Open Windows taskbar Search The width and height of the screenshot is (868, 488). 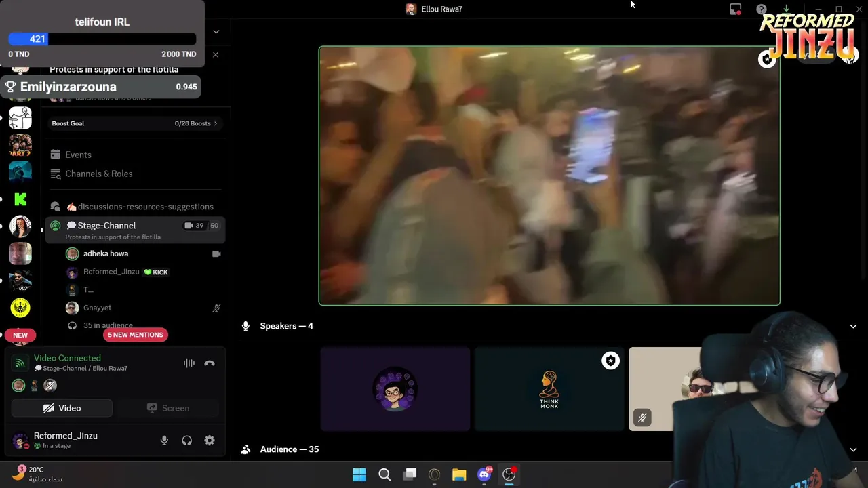(x=384, y=474)
